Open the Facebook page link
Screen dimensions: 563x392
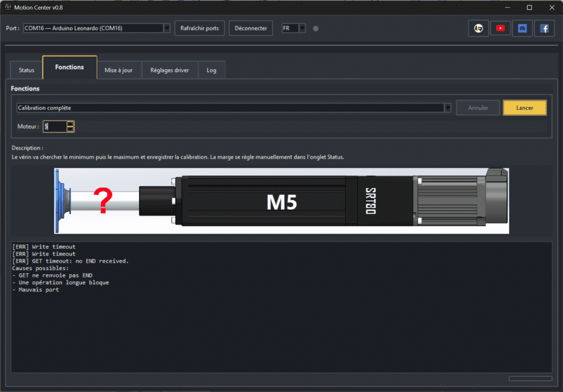click(544, 29)
